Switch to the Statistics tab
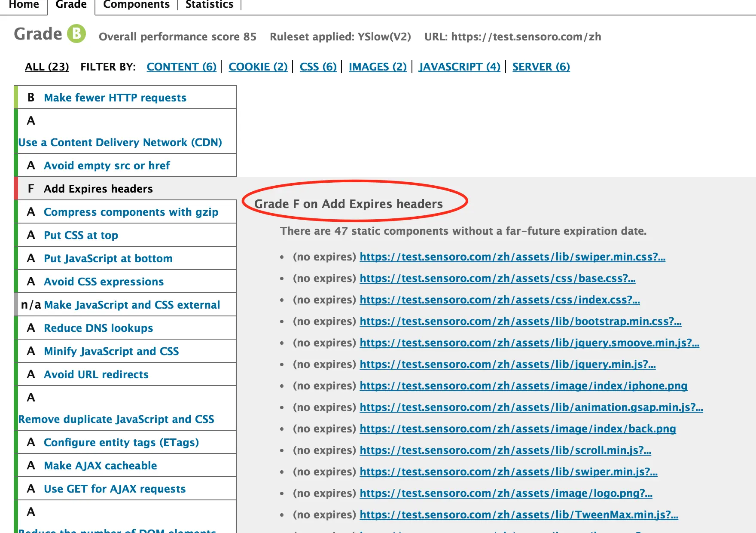The width and height of the screenshot is (756, 533). click(x=210, y=5)
